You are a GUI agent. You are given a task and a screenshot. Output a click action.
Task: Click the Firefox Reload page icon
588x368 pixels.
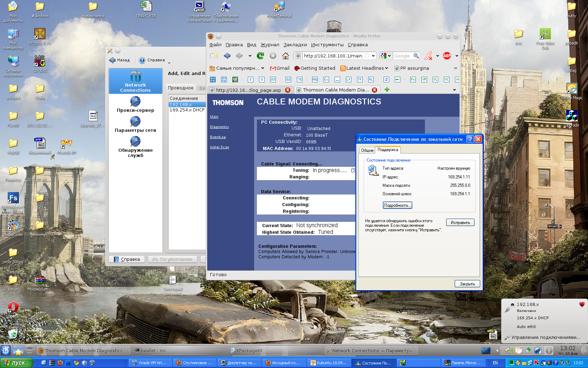[x=260, y=56]
